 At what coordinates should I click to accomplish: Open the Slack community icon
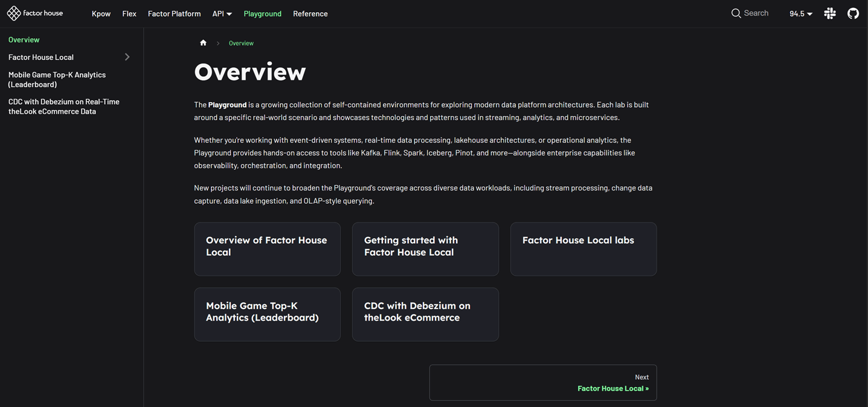(830, 13)
